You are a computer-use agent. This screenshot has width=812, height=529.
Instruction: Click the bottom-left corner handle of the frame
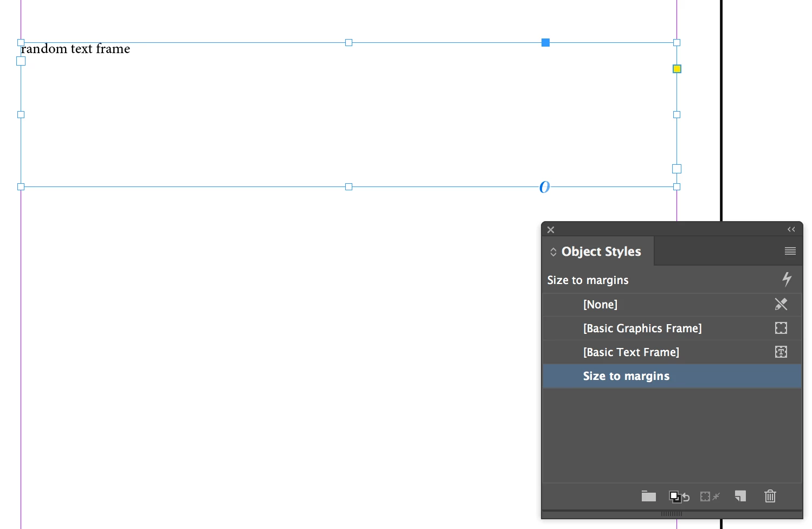coord(21,186)
